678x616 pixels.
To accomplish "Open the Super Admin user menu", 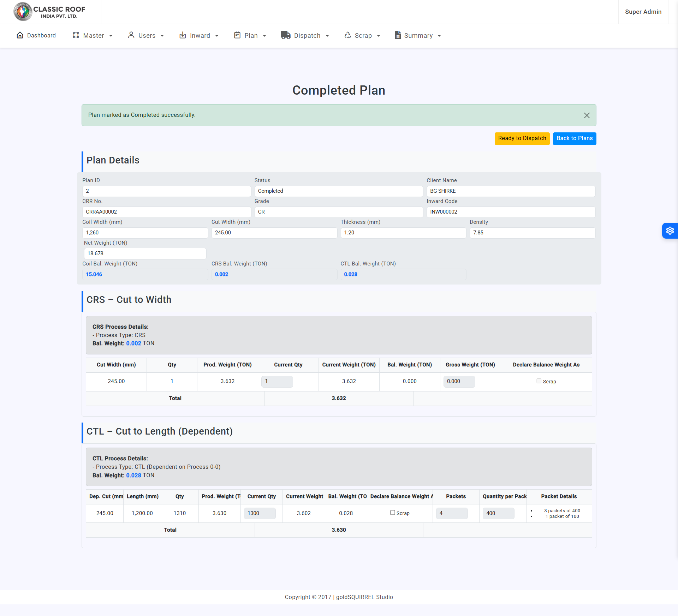I will click(x=643, y=12).
